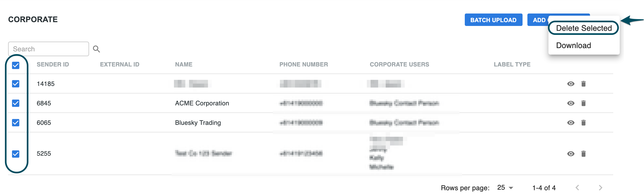Delete ACME Corporation row trash icon
The width and height of the screenshot is (644, 194).
coord(583,103)
